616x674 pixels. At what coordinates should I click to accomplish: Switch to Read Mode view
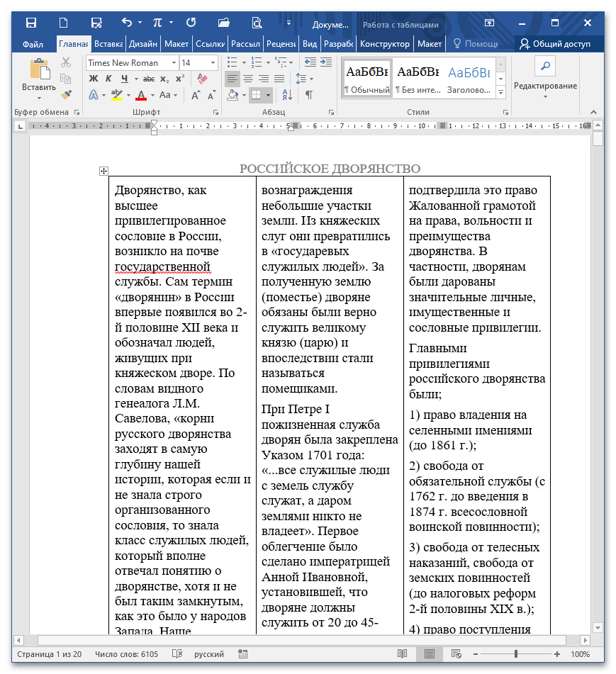[403, 653]
